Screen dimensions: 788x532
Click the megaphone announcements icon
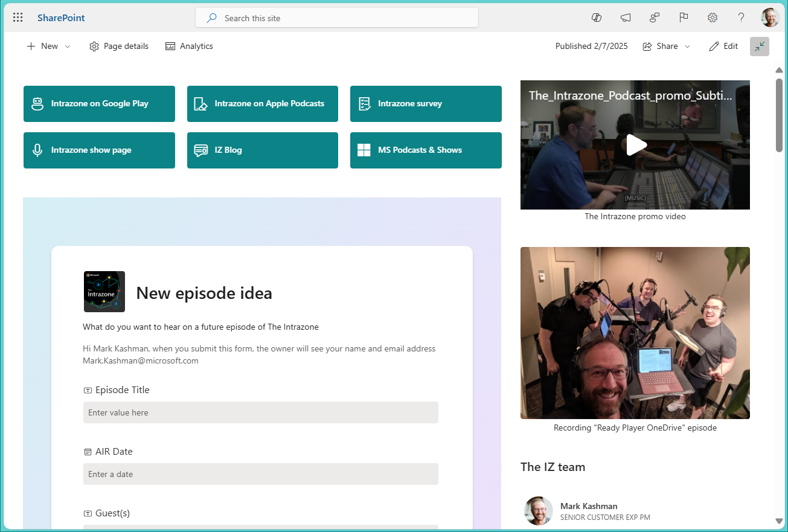[626, 18]
